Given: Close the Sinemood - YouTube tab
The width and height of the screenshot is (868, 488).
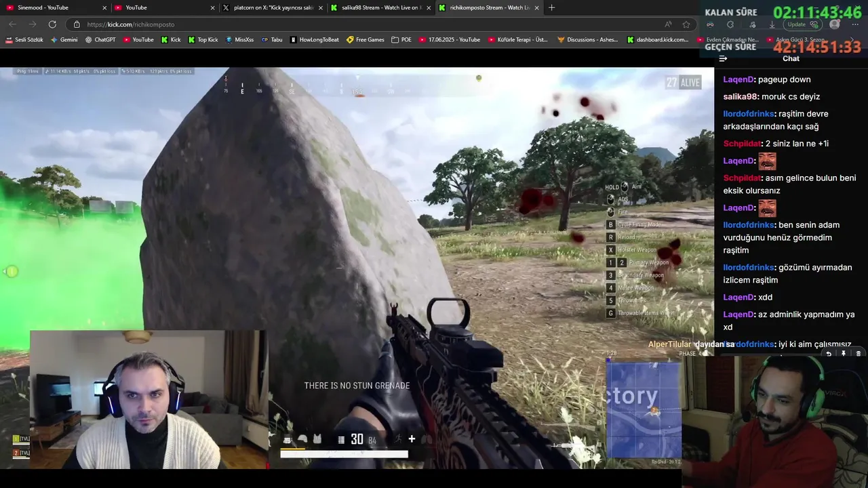Looking at the screenshot, I should 104,7.
